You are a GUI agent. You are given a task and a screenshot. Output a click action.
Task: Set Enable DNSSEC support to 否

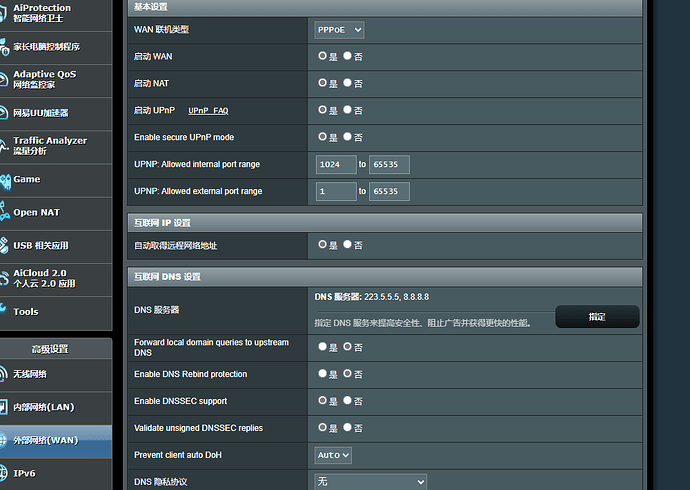click(347, 401)
